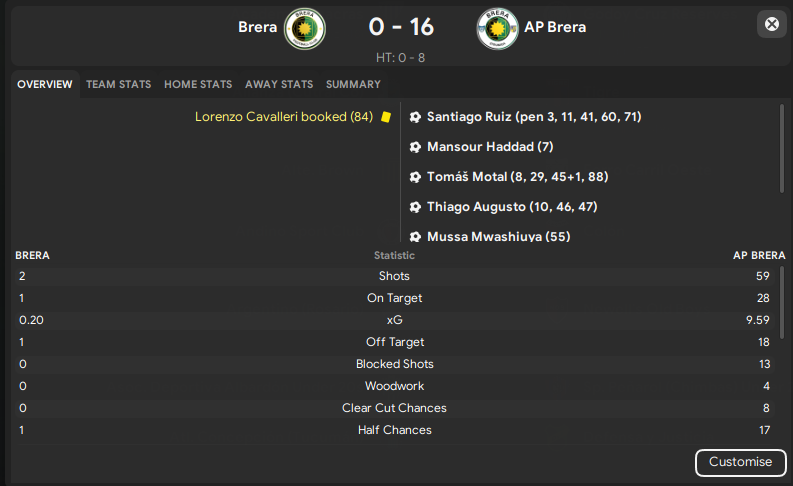Close the match stats panel
The width and height of the screenshot is (793, 486).
(772, 24)
